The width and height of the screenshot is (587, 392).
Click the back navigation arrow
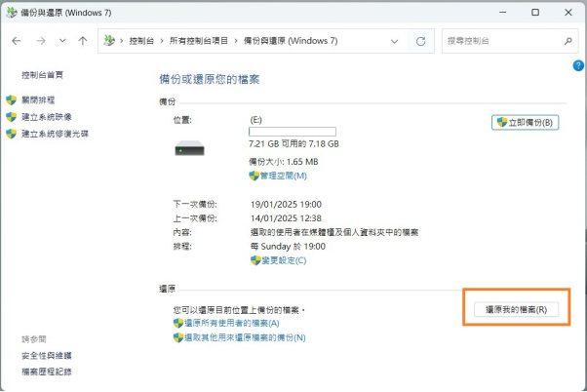(x=17, y=41)
